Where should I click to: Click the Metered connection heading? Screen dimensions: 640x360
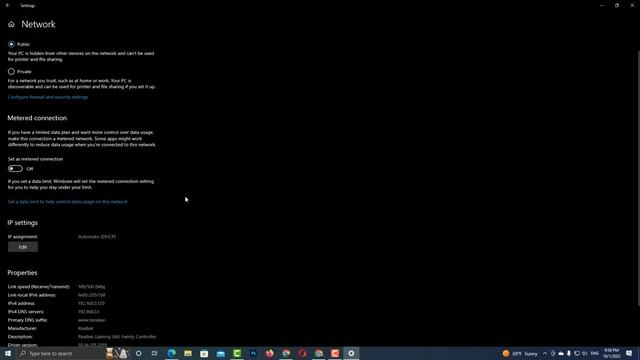(x=37, y=118)
